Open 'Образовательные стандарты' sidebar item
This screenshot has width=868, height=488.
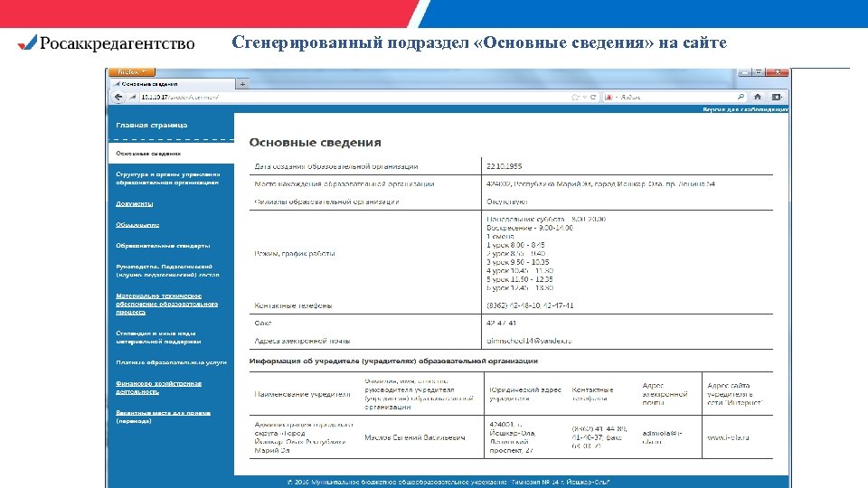pos(163,246)
